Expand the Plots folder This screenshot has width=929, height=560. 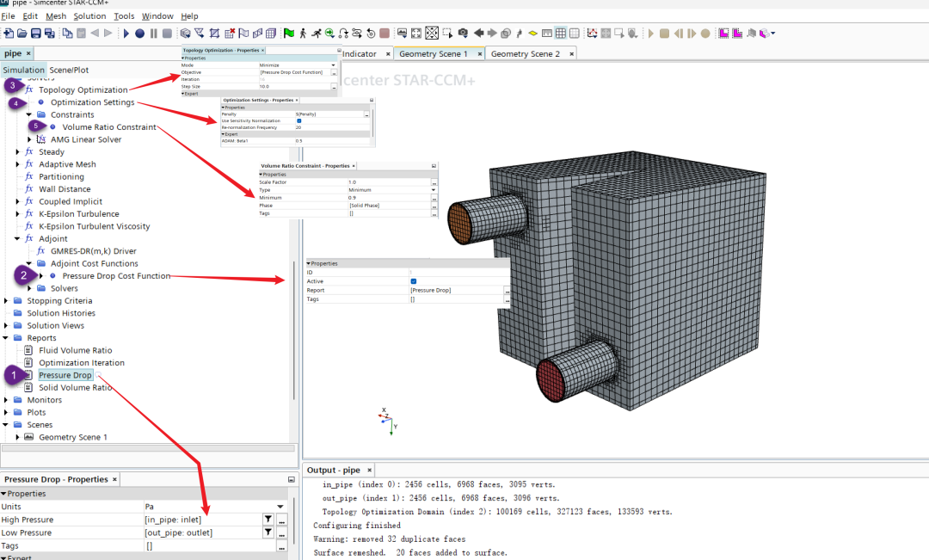[x=5, y=412]
